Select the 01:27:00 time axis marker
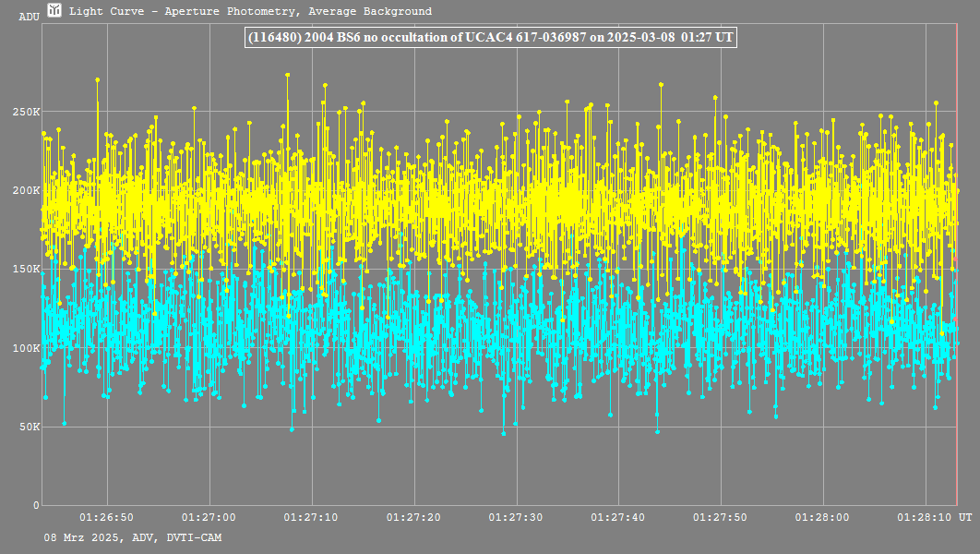This screenshot has height=554, width=980. click(210, 518)
